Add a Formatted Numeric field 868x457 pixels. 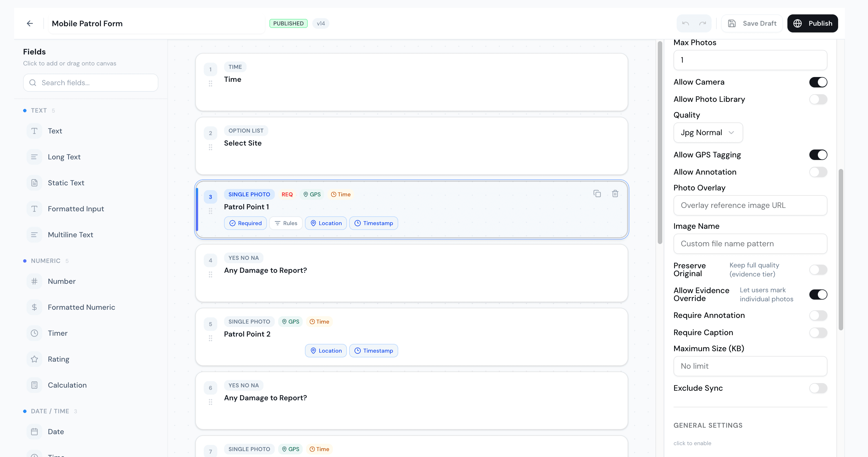[90, 307]
